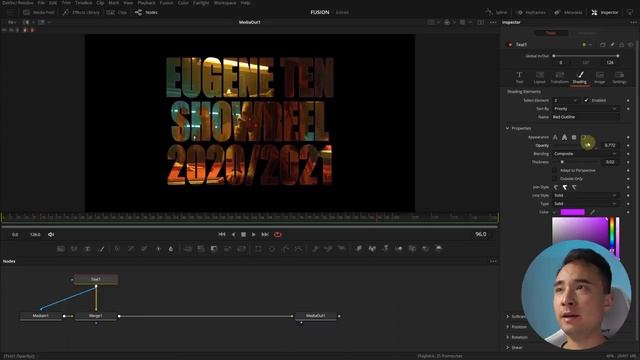The height and width of the screenshot is (360, 640).
Task: Toggle the Inspector panel button
Action: (x=604, y=12)
